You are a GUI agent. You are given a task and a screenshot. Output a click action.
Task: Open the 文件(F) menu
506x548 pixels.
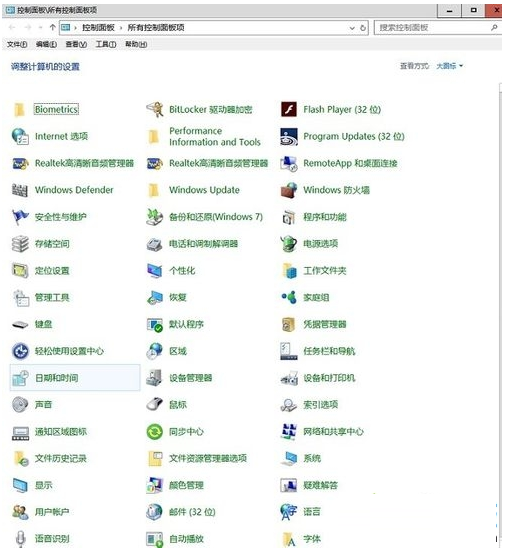(x=17, y=44)
